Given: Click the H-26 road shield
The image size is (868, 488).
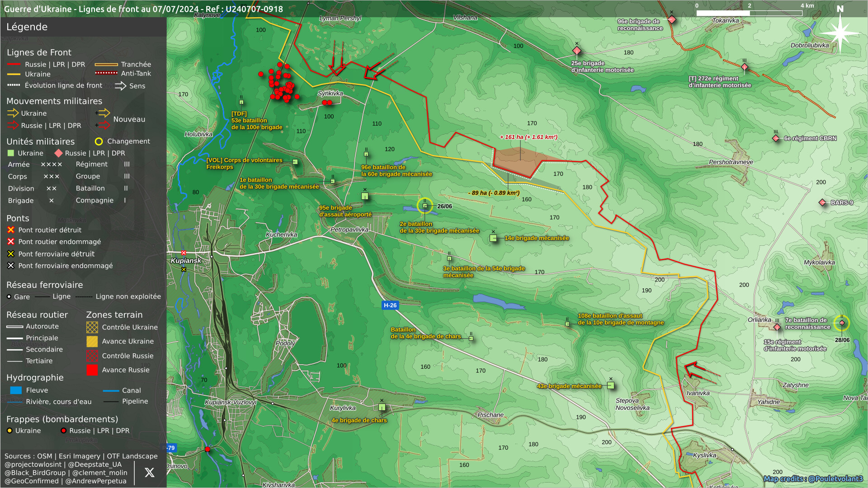Looking at the screenshot, I should point(390,305).
